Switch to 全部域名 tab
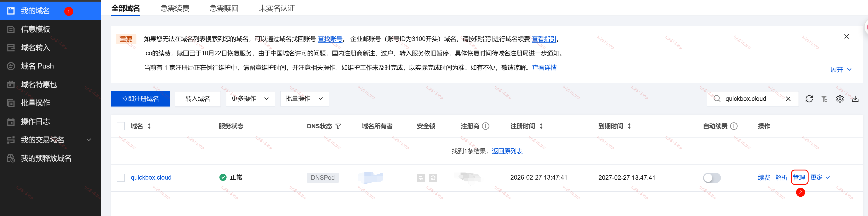This screenshot has height=216, width=868. [126, 8]
